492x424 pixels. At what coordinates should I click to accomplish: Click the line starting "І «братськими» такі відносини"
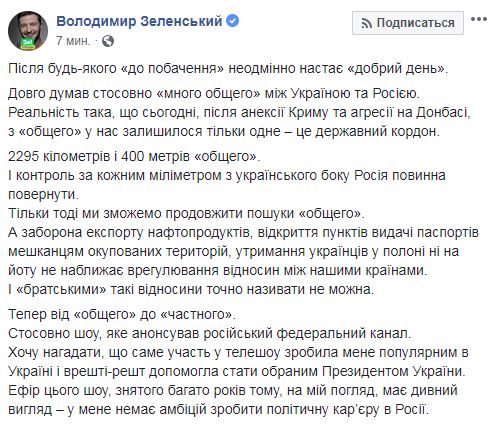click(x=191, y=289)
